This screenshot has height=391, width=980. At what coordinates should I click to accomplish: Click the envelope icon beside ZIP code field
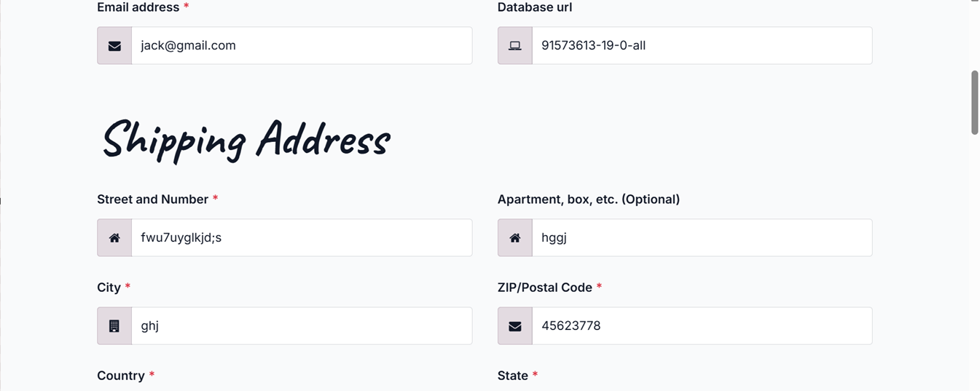515,326
